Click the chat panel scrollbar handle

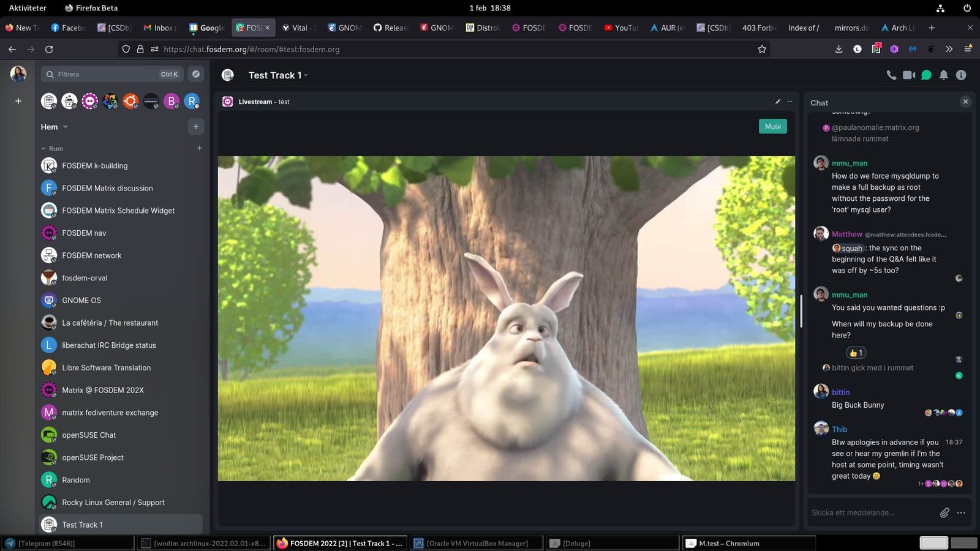click(801, 311)
